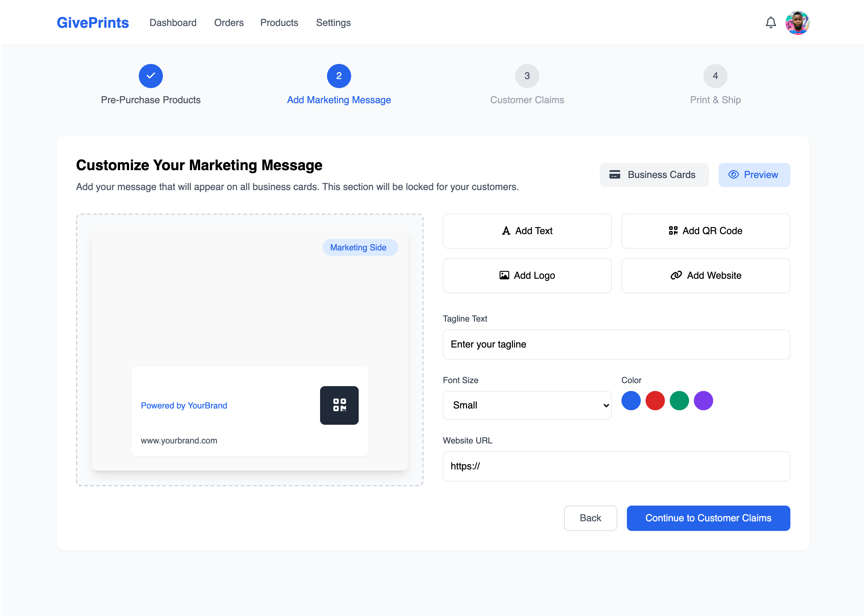Click the GivePrints logo
This screenshot has width=864, height=616.
[93, 23]
